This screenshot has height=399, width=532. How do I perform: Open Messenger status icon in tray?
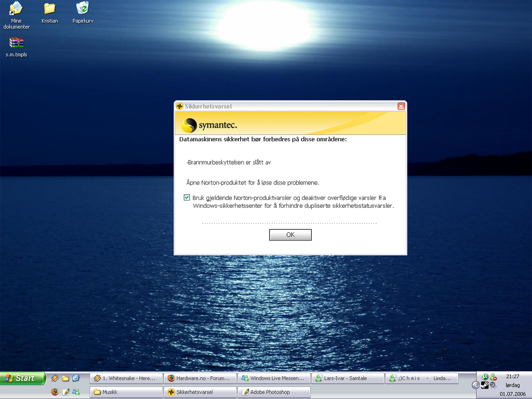click(x=494, y=377)
